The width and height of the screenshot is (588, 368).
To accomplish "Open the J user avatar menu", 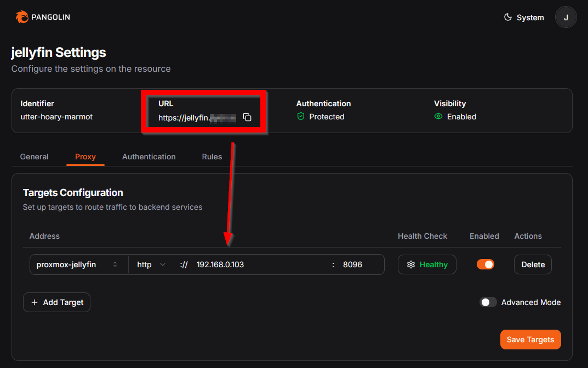I will (x=566, y=18).
